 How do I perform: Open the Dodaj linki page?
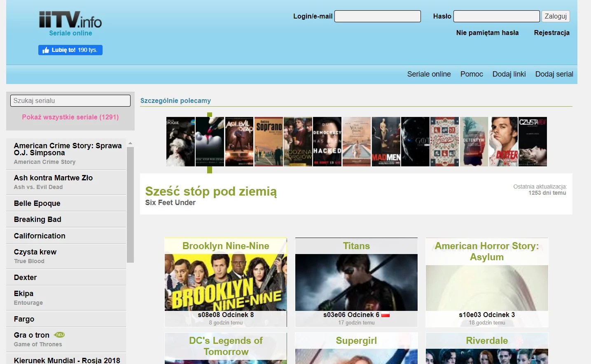(509, 74)
